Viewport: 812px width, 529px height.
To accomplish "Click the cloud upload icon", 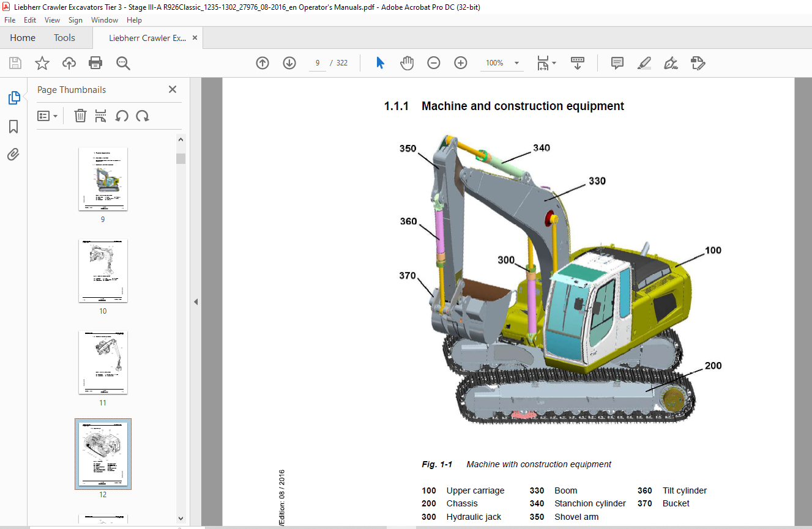I will pyautogui.click(x=69, y=63).
